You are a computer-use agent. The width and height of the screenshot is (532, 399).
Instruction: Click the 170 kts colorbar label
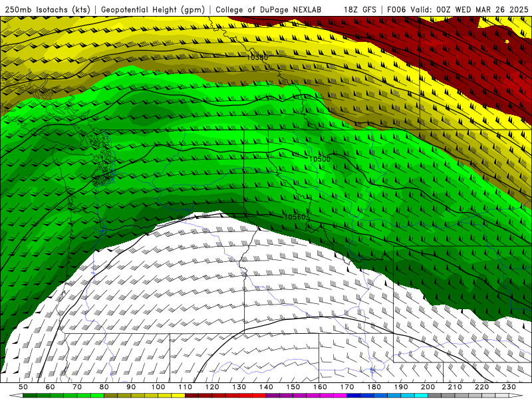(x=347, y=387)
